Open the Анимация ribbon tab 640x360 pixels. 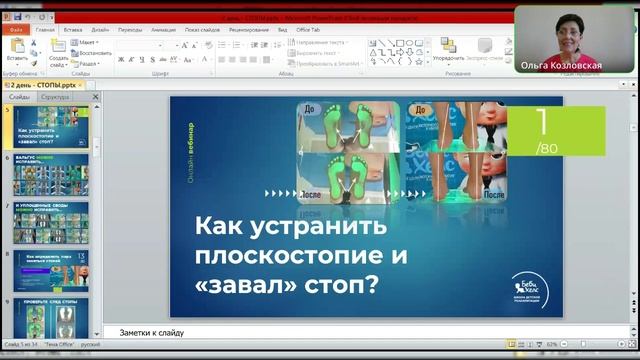click(163, 30)
